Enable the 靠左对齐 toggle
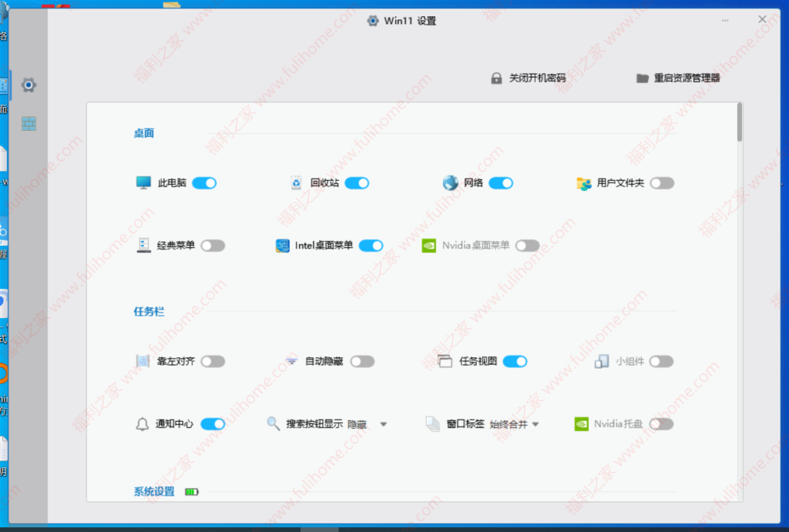The image size is (789, 532). point(213,360)
